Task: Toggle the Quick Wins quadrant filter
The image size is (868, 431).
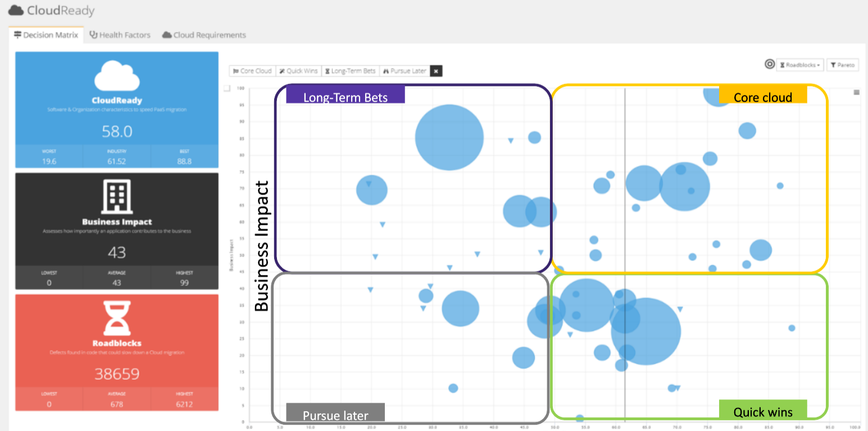Action: pos(298,71)
